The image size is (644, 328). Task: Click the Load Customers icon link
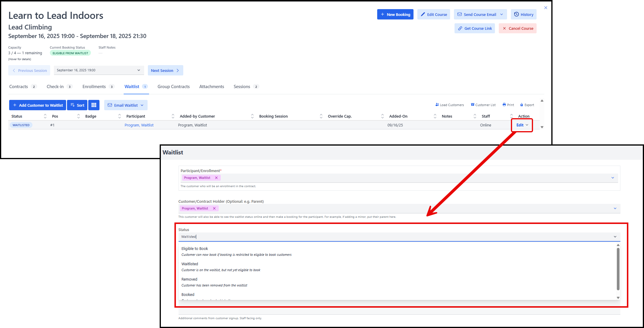(450, 105)
